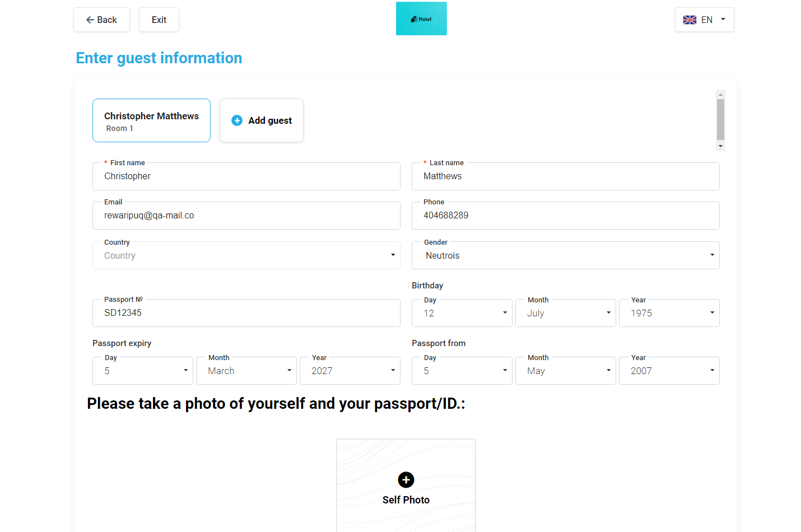Image resolution: width=801 pixels, height=532 pixels.
Task: Open Passport expiry Year dropdown showing 2027
Action: coord(350,371)
